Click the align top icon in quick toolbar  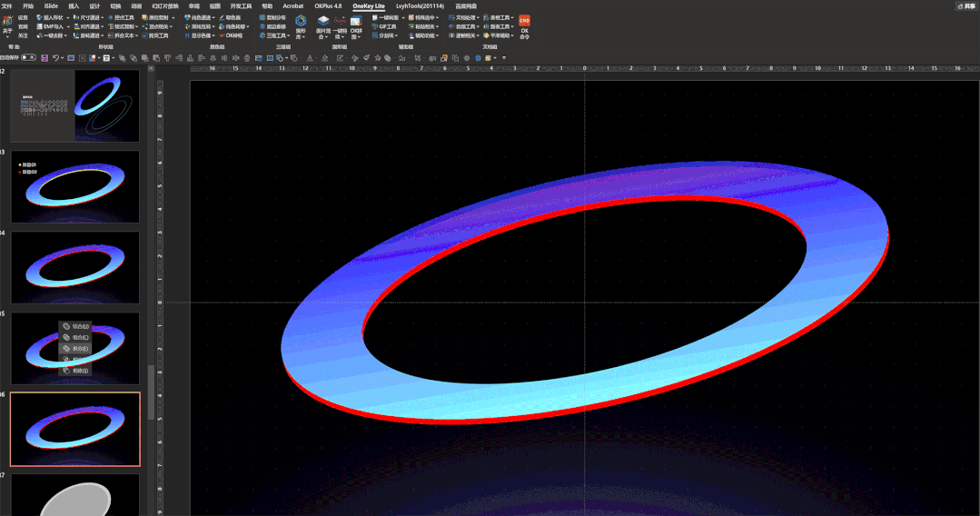point(167,57)
